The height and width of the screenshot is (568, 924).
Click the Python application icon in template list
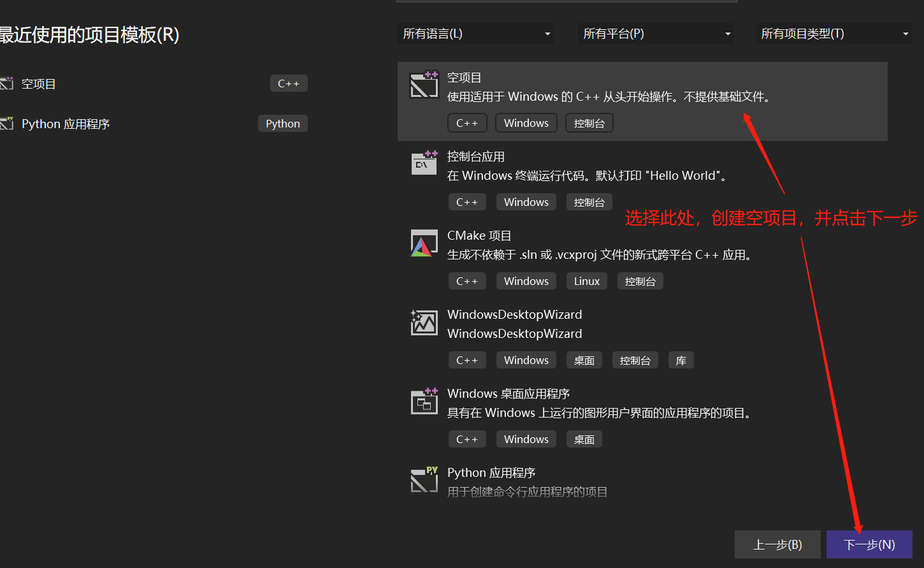point(424,480)
